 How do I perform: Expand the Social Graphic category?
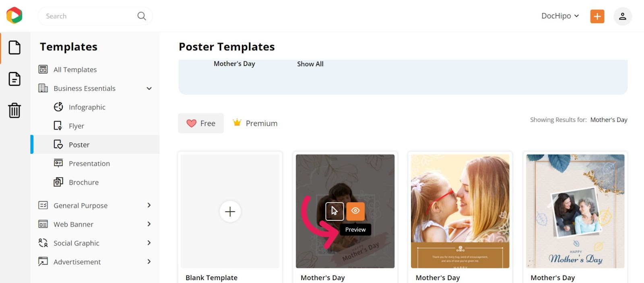pos(149,243)
